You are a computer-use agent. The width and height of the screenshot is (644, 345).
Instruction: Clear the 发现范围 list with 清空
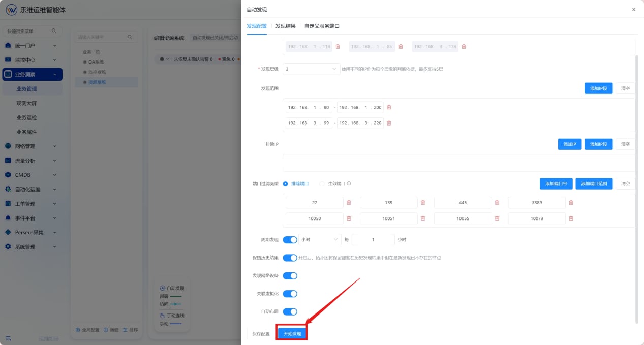[x=625, y=88]
